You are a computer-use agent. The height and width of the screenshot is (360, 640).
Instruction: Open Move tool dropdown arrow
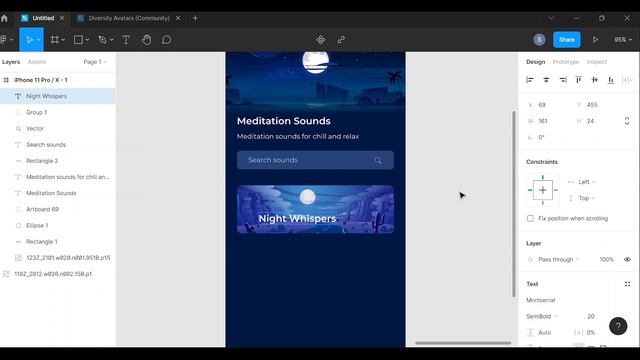[39, 40]
